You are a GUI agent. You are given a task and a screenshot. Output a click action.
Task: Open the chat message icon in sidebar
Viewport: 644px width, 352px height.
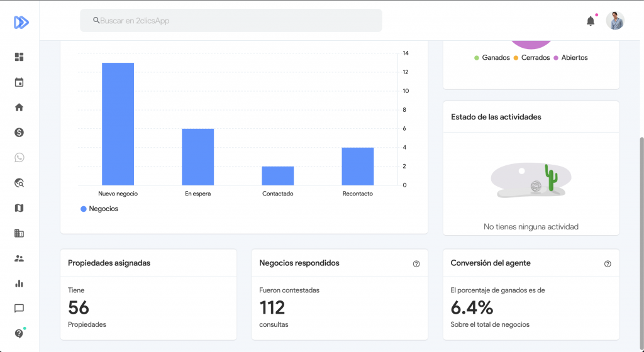(x=19, y=309)
